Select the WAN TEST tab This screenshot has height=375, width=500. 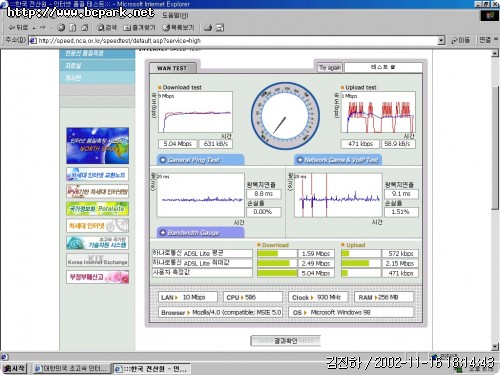pos(173,68)
